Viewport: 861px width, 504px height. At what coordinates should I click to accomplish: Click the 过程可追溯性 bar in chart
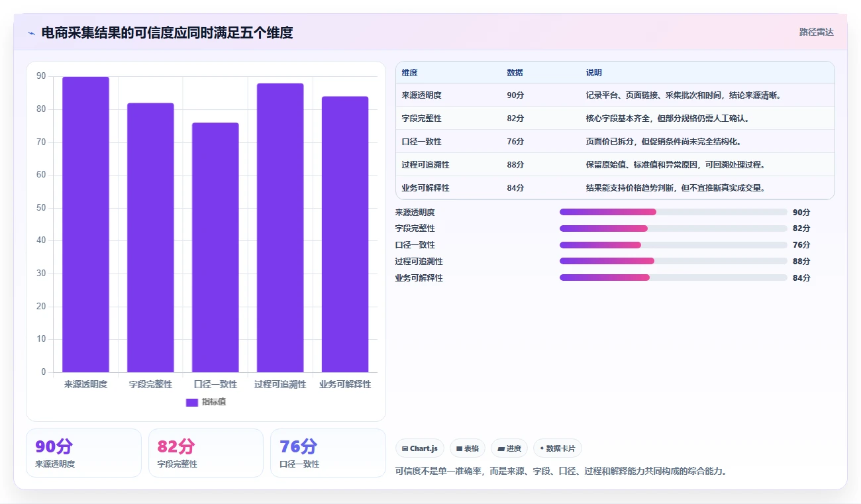pyautogui.click(x=280, y=228)
